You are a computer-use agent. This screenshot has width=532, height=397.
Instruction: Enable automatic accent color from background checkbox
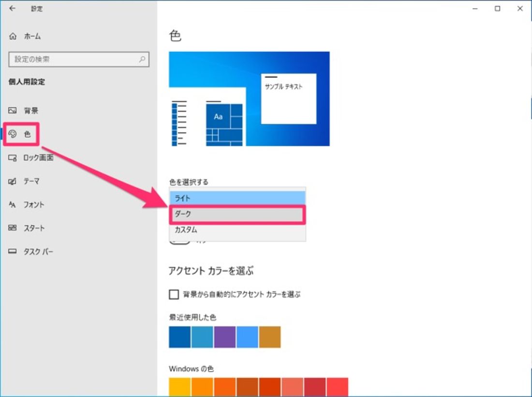[x=174, y=294]
